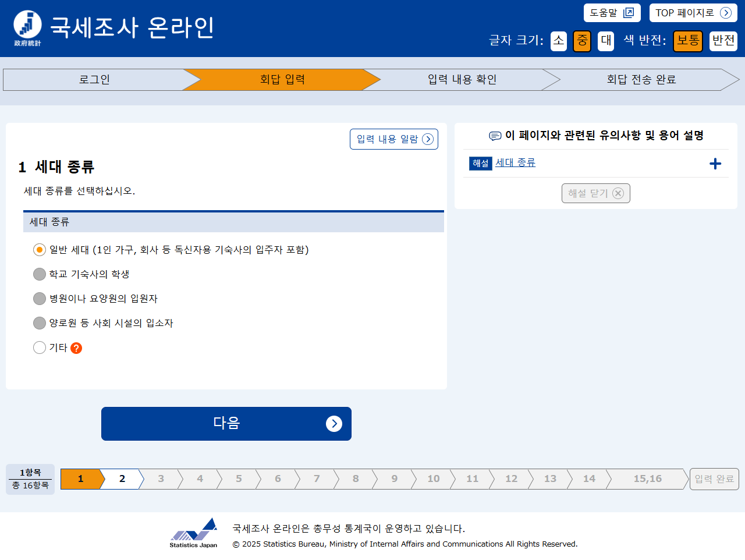
Task: Click the orange question mark beside 기타
Action: tap(76, 348)
